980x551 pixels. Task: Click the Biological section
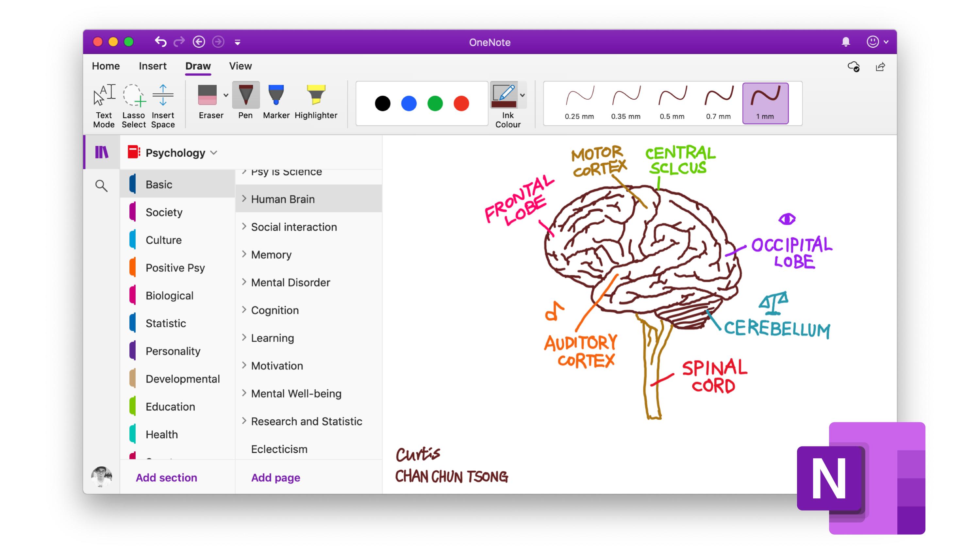click(x=170, y=295)
